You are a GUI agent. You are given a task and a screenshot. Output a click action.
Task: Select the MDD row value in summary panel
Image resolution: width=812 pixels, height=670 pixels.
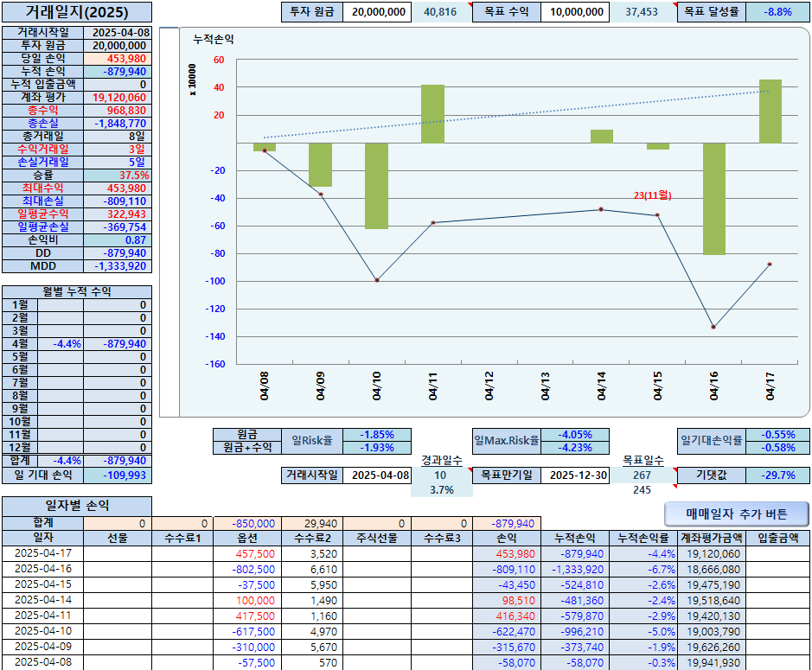tap(118, 266)
